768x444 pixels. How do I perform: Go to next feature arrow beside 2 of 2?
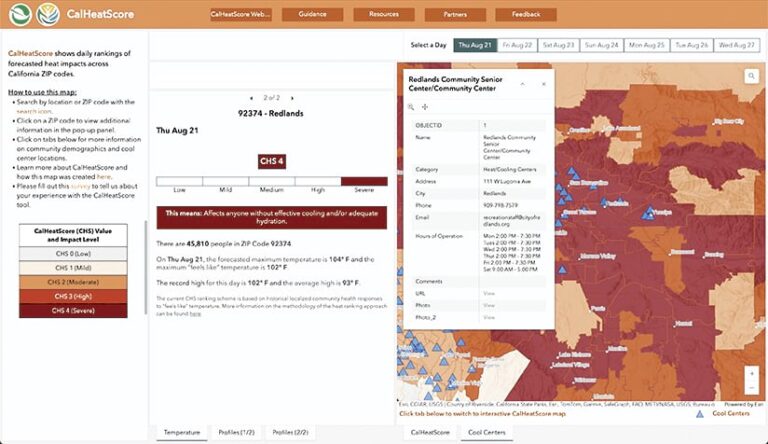coord(292,98)
